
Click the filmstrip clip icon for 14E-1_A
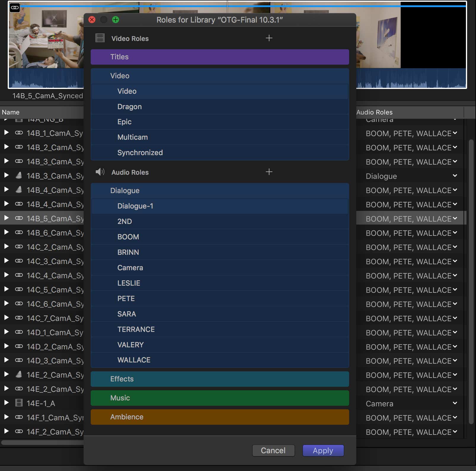(x=19, y=403)
